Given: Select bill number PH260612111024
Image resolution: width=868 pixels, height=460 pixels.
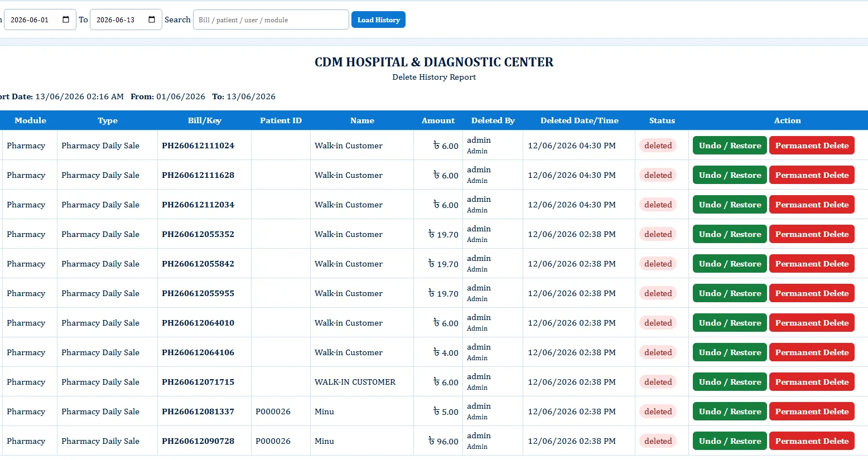Looking at the screenshot, I should pyautogui.click(x=198, y=146).
